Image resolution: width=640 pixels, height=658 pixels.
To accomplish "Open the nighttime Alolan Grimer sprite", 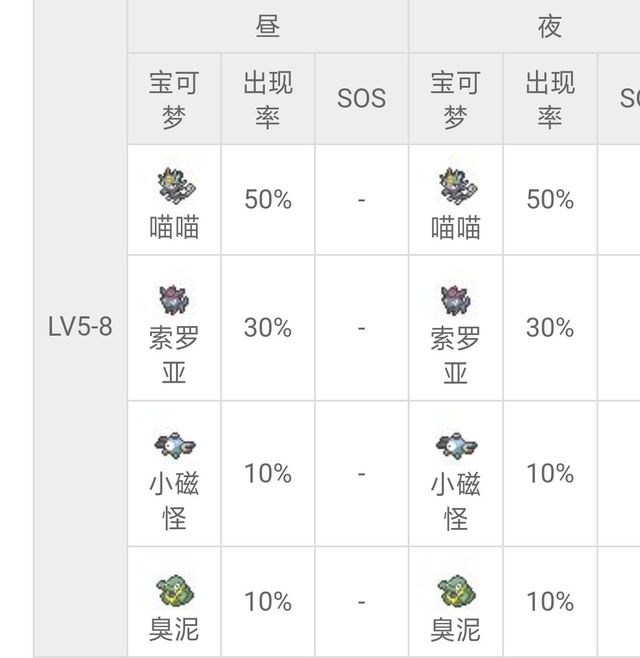I will pos(457,591).
